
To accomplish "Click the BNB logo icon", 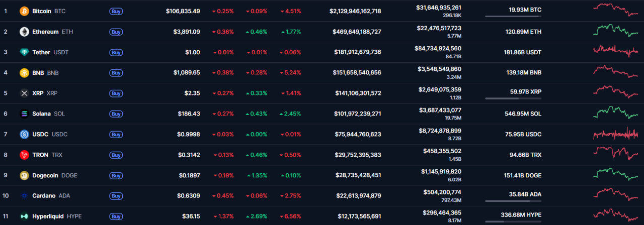I will [24, 73].
